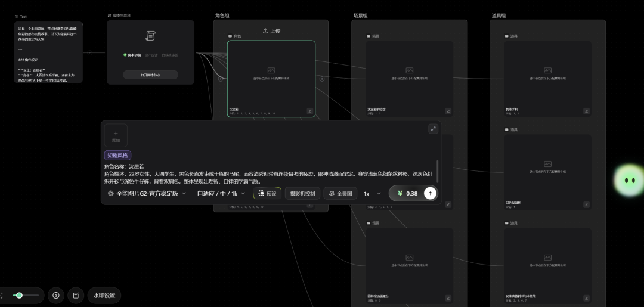Click the 角色组 group title
Image resolution: width=644 pixels, height=307 pixels.
point(222,15)
